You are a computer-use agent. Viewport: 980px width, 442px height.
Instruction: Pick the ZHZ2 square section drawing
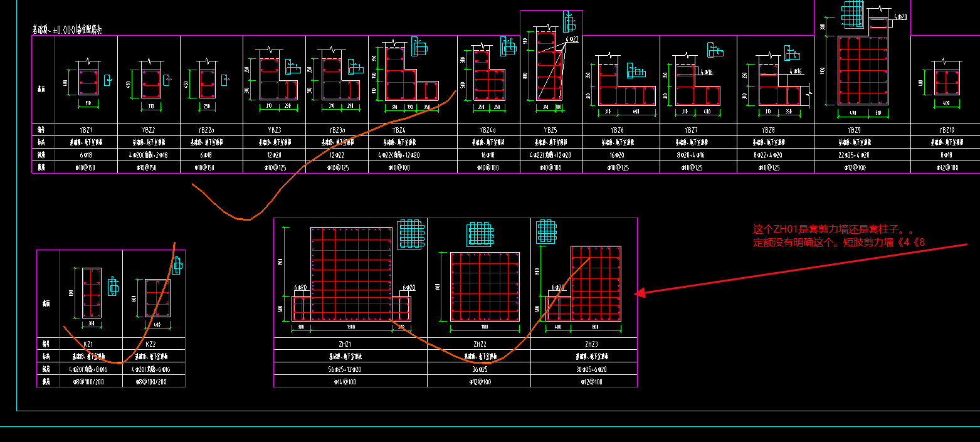(x=484, y=287)
